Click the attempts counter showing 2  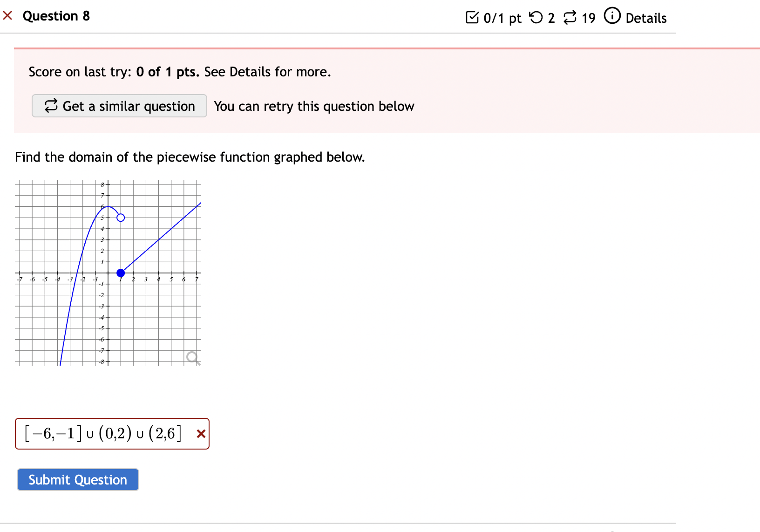552,18
